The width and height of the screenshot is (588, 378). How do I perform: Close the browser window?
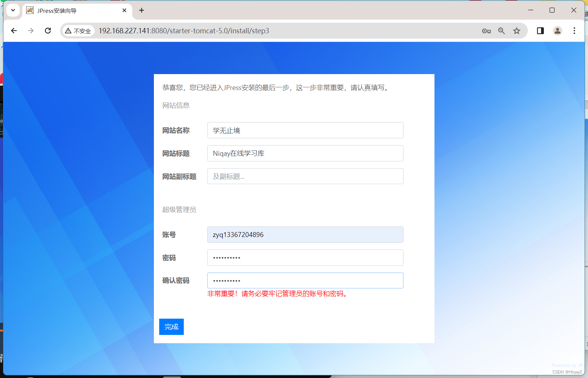tap(574, 10)
